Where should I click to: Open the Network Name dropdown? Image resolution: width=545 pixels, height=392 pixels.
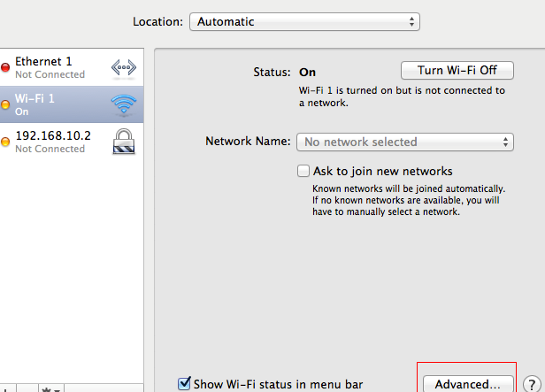tap(405, 142)
